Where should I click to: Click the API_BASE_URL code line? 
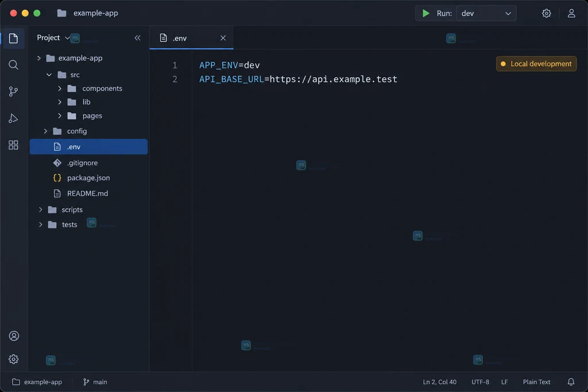298,79
